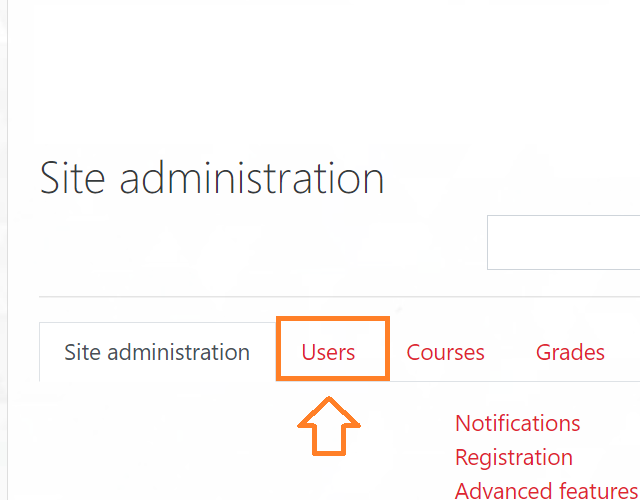
Task: Click the orange upward arrow annotation
Action: tap(329, 426)
